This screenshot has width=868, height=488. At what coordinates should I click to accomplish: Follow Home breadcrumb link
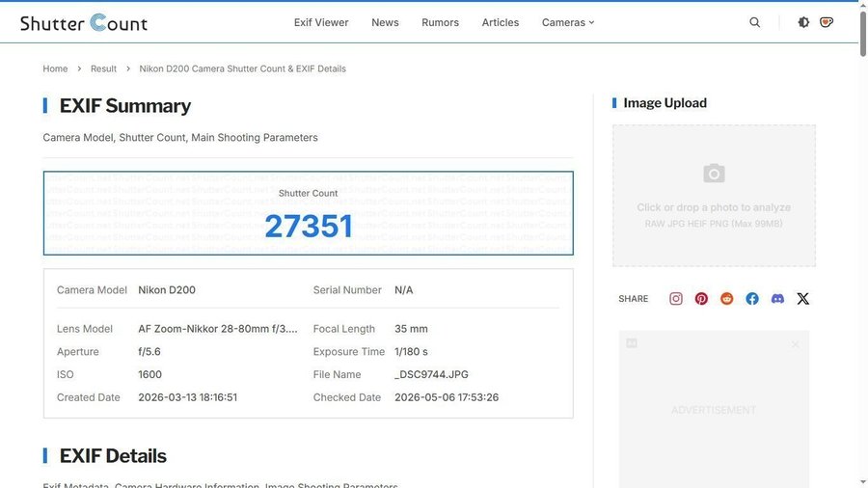[x=55, y=68]
